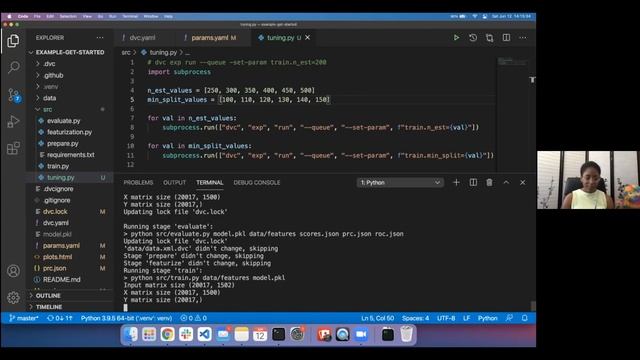
Task: Open the editor More Actions ellipsis
Action: [x=523, y=38]
